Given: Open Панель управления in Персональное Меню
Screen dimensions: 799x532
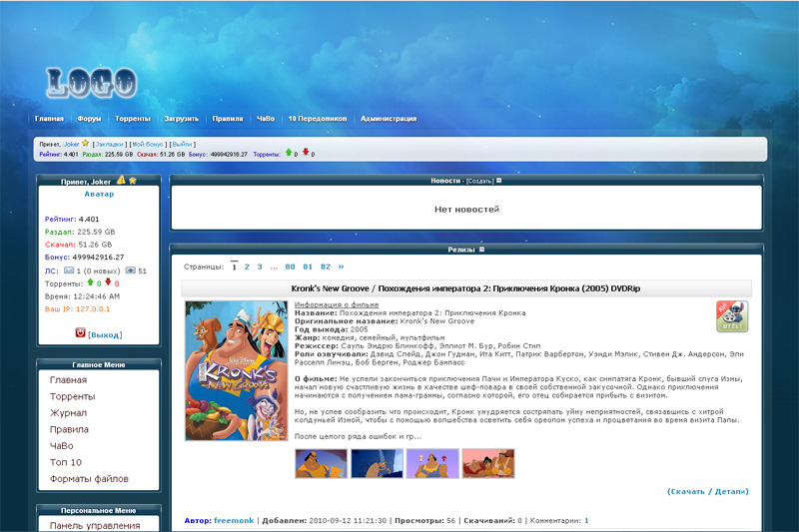Looking at the screenshot, I should [95, 525].
